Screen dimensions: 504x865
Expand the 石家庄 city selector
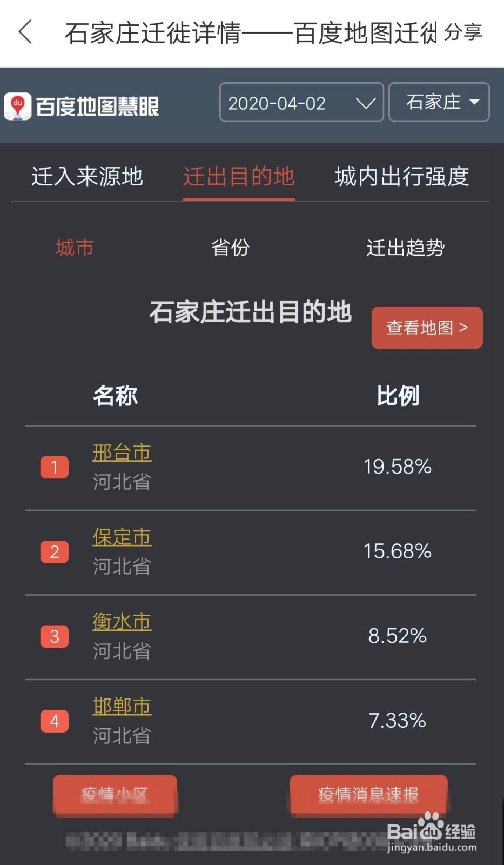point(439,102)
